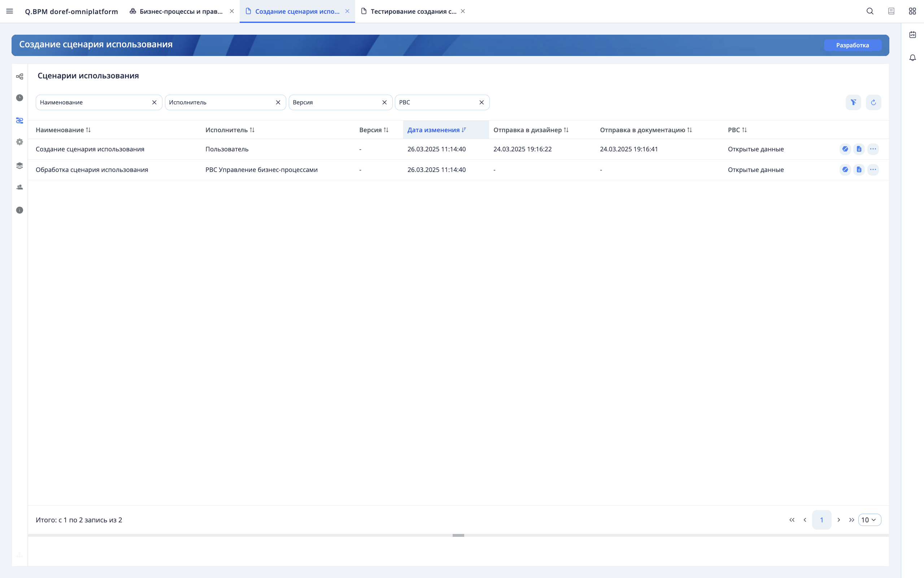Clear all filters with funnel icon
The width and height of the screenshot is (924, 578).
pyautogui.click(x=853, y=103)
